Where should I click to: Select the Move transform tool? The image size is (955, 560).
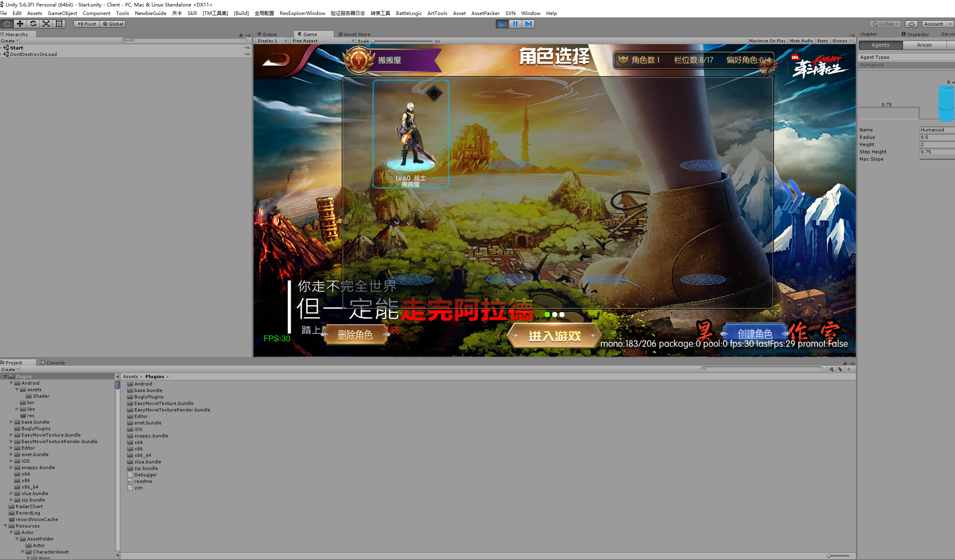pyautogui.click(x=20, y=24)
